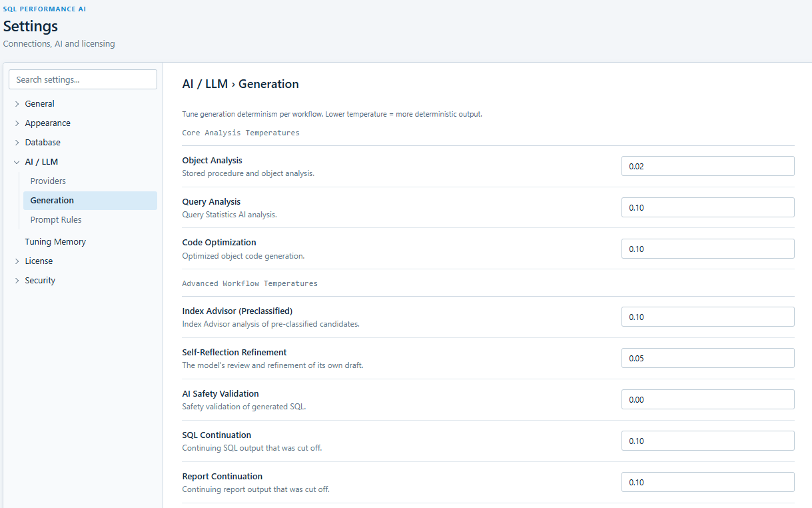Screen dimensions: 812x508
Task: Open the License settings category
Action: coord(39,261)
